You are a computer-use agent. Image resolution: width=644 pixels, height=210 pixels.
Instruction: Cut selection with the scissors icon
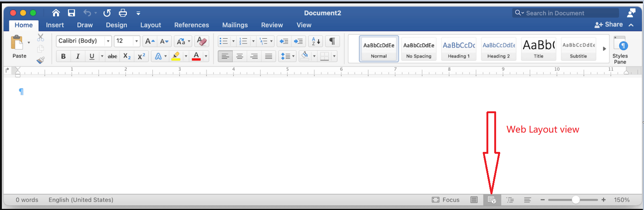click(x=41, y=38)
